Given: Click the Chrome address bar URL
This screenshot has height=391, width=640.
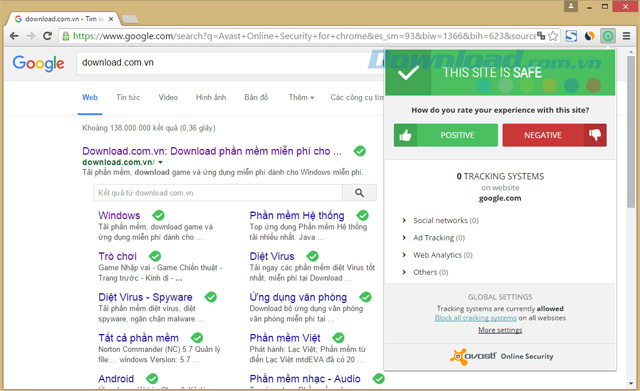Looking at the screenshot, I should (x=304, y=36).
